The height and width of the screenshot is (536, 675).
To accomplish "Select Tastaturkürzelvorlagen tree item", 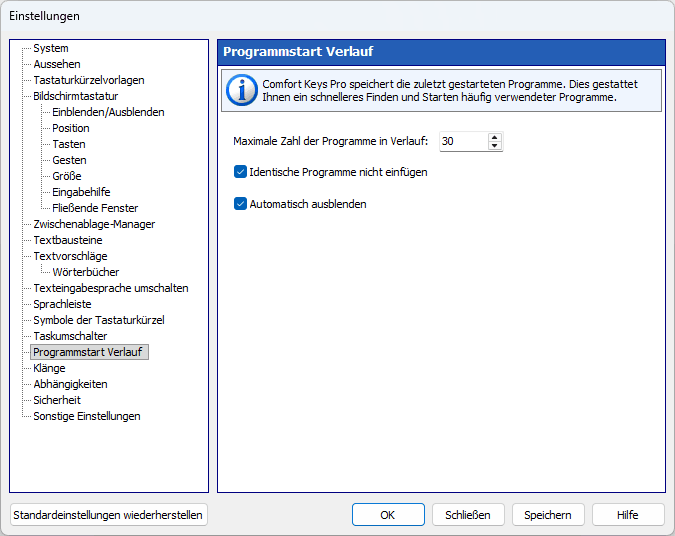I will coord(89,80).
